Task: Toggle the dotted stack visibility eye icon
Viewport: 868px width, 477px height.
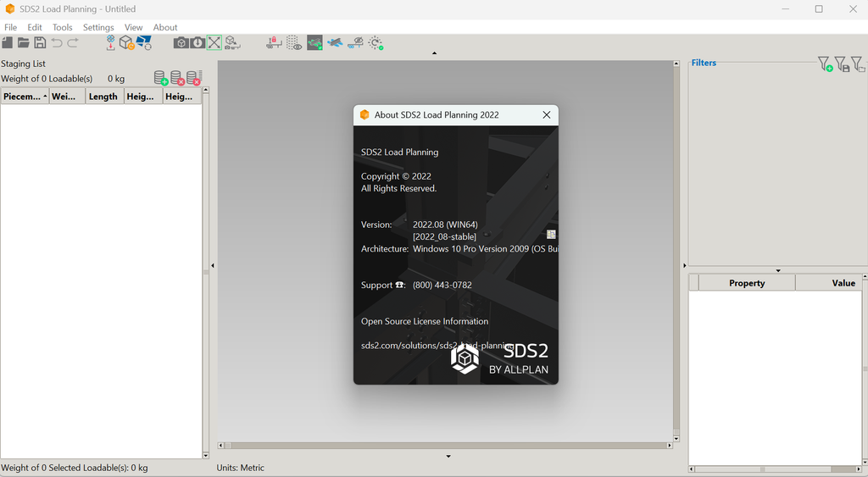Action: tap(294, 42)
